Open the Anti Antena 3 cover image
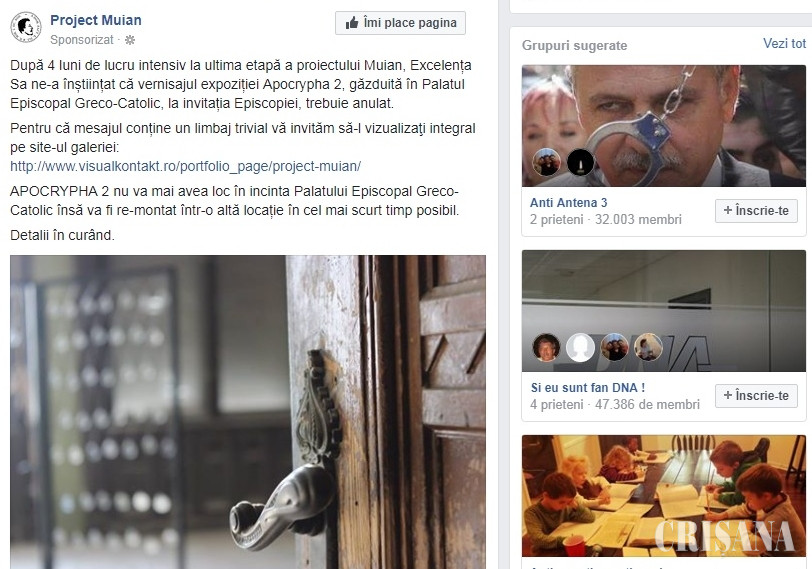Viewport: 812px width, 569px height. (x=663, y=126)
